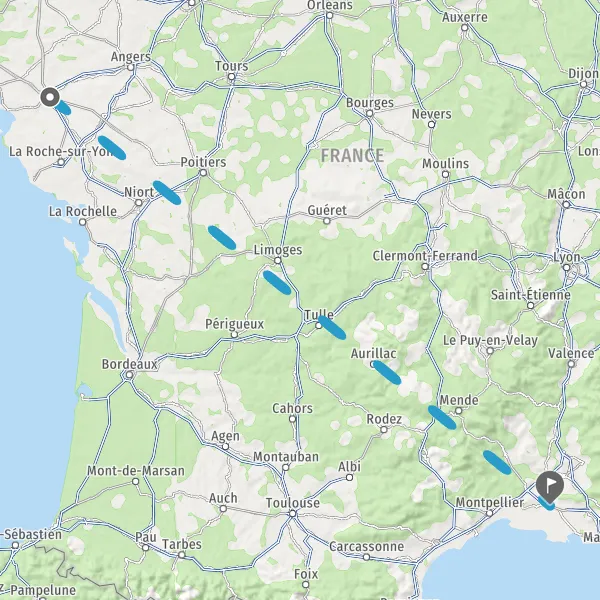Click the route dash near Aurillac
Image resolution: width=600 pixels, height=600 pixels.
point(387,372)
